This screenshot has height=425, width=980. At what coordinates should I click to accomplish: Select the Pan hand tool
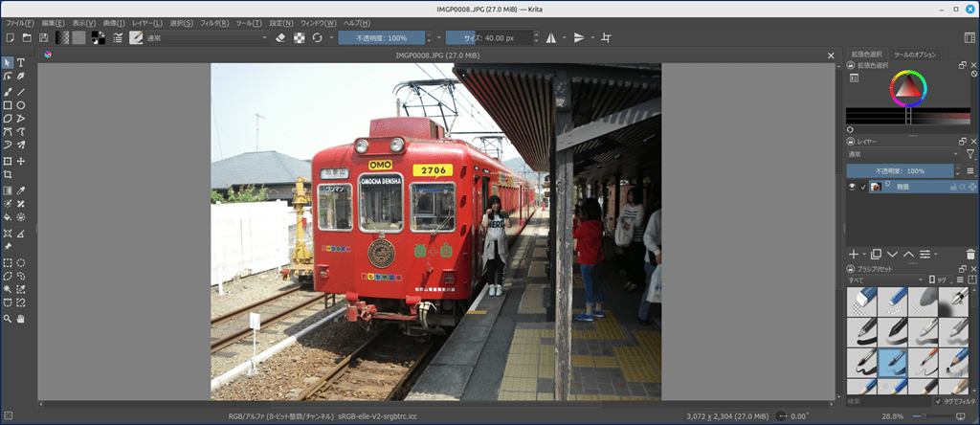(x=21, y=318)
